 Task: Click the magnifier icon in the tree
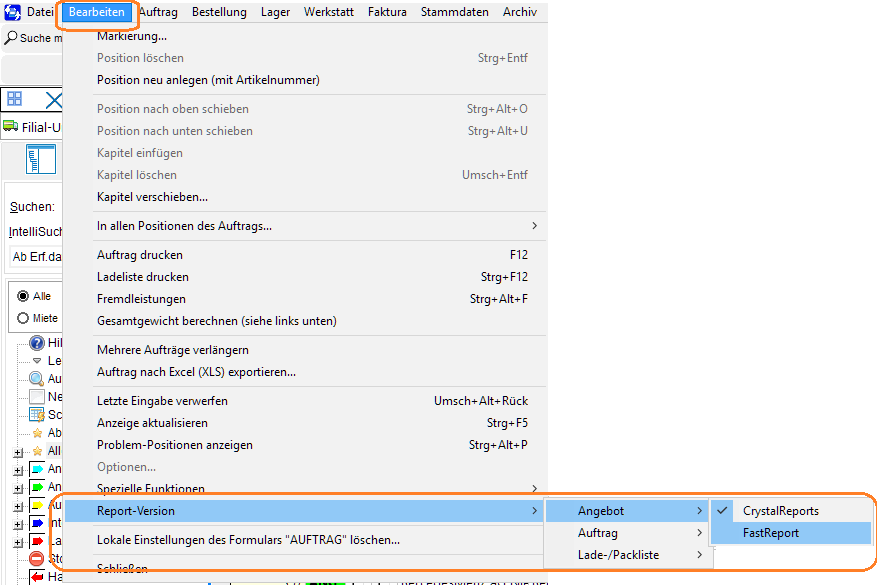click(36, 379)
